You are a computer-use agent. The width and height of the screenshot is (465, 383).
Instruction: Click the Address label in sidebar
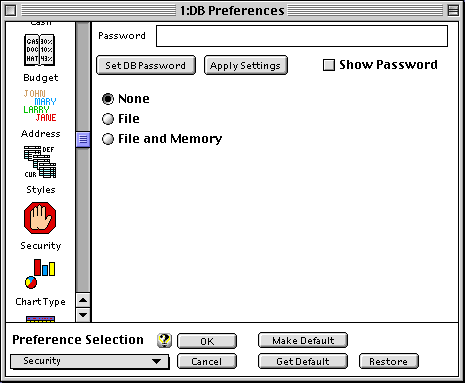(41, 134)
